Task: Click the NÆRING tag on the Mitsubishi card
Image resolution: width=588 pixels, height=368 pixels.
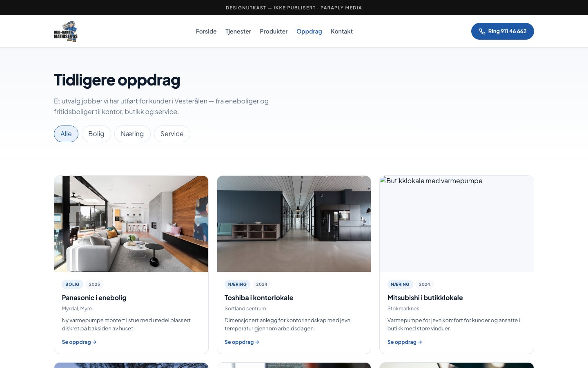Action: [400, 284]
